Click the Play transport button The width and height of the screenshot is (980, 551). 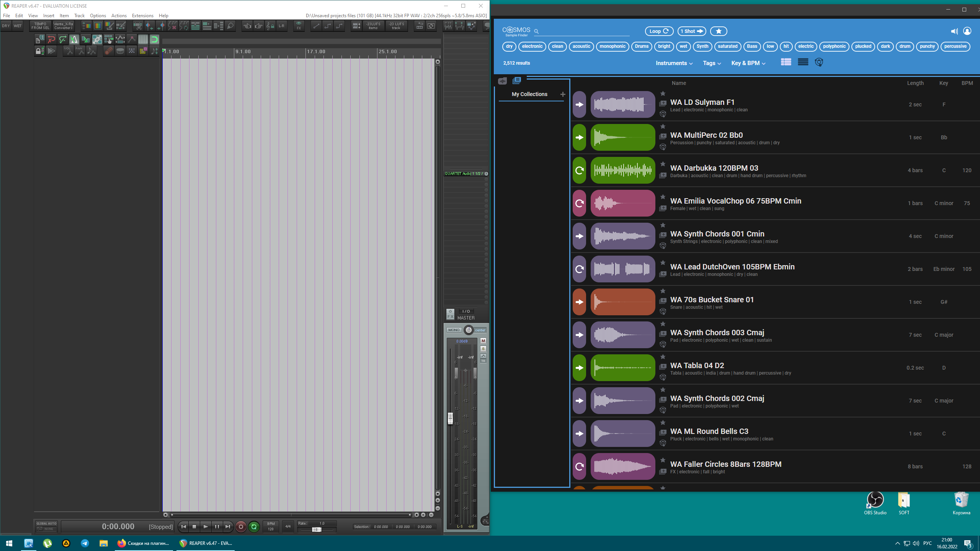pos(206,527)
